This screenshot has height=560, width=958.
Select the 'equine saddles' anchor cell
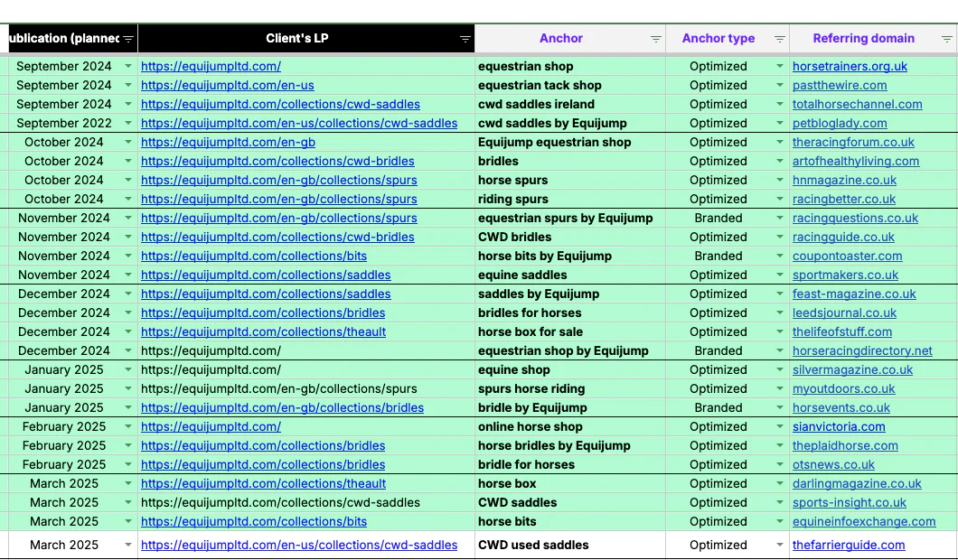click(570, 275)
